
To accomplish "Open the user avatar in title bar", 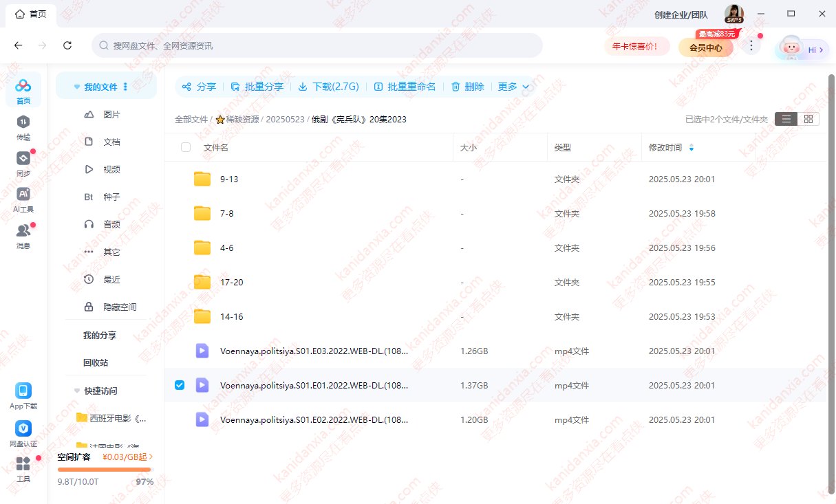I will 734,14.
